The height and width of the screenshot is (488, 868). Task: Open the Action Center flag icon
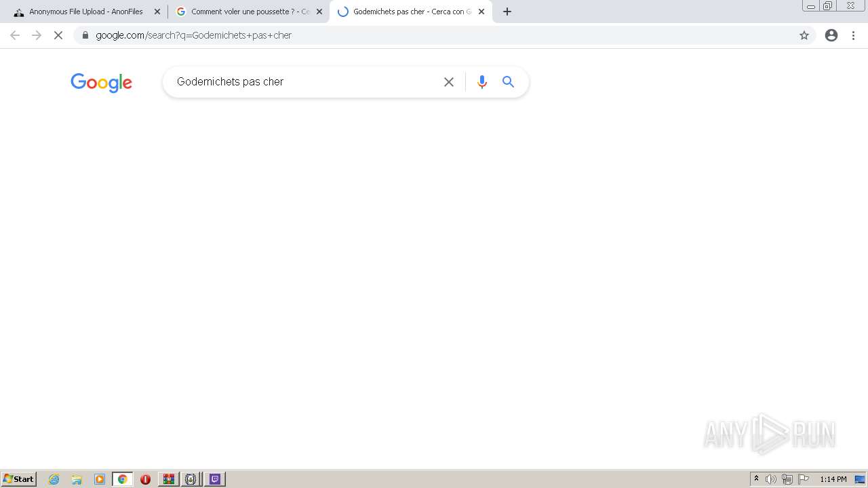pyautogui.click(x=804, y=479)
